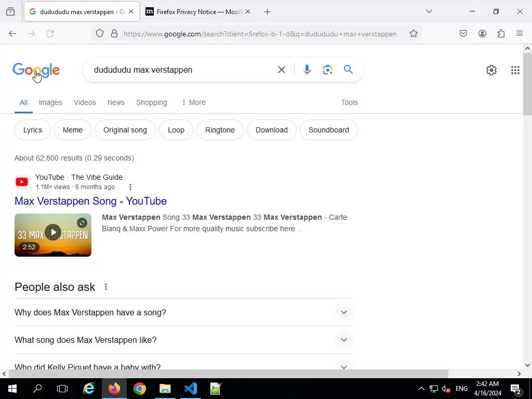Save page to Pocket
Image resolution: width=532 pixels, height=399 pixels.
(x=463, y=34)
